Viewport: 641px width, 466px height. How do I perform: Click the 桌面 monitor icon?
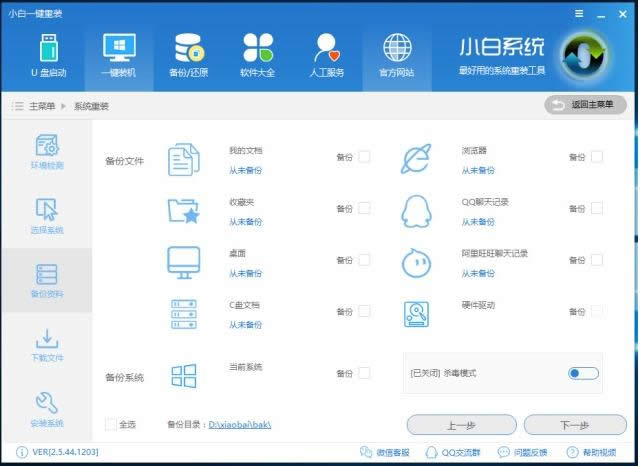pos(184,262)
